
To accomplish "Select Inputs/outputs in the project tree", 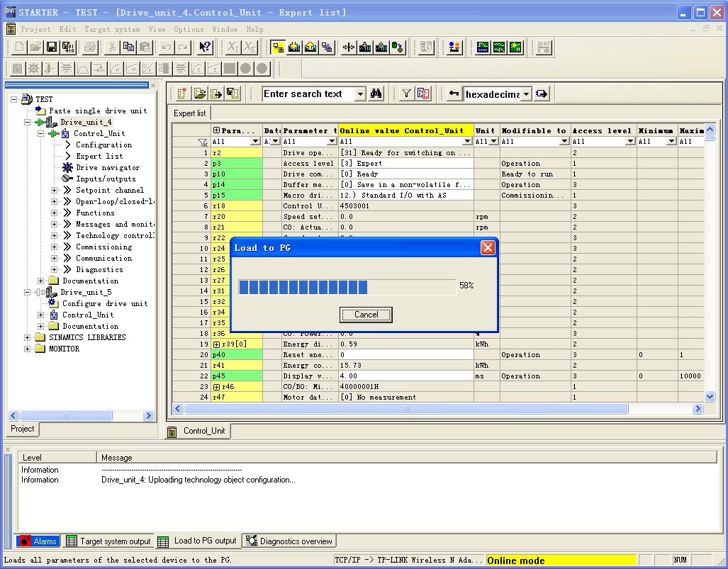I will (x=106, y=179).
